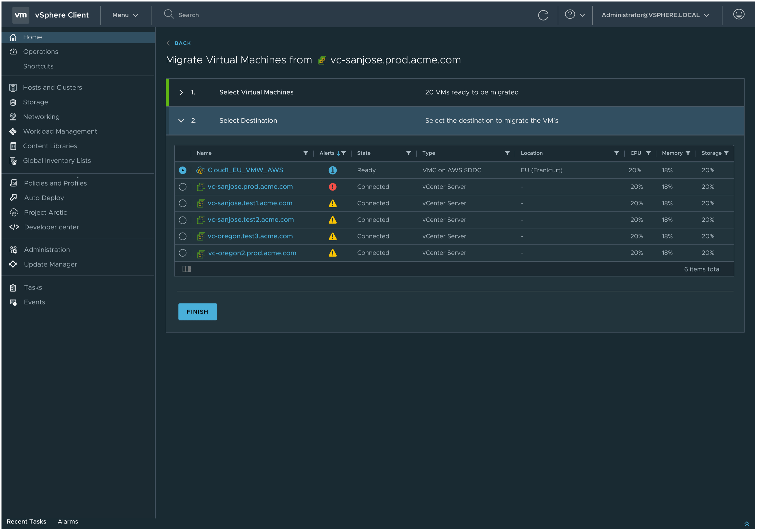Click warning icon for vc-oregon2.prod.acme.com
757x532 pixels.
[x=332, y=253]
